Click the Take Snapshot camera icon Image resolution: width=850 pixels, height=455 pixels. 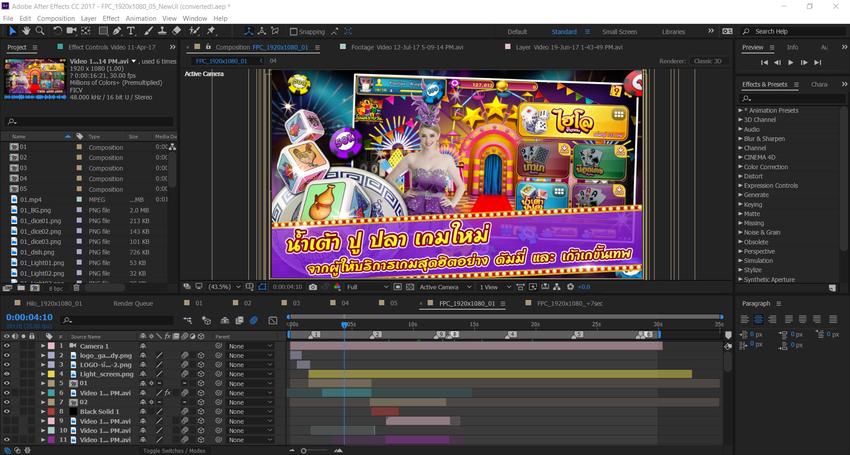313,287
